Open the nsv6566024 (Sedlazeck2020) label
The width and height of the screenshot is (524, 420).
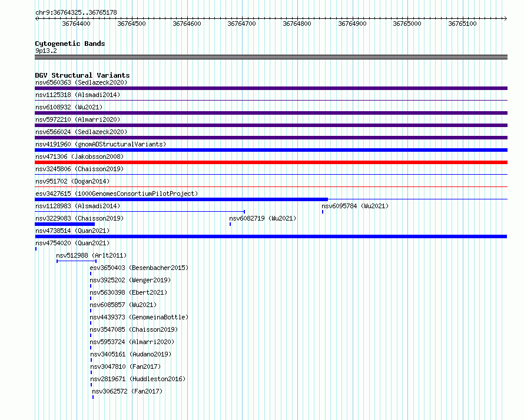[x=81, y=132]
